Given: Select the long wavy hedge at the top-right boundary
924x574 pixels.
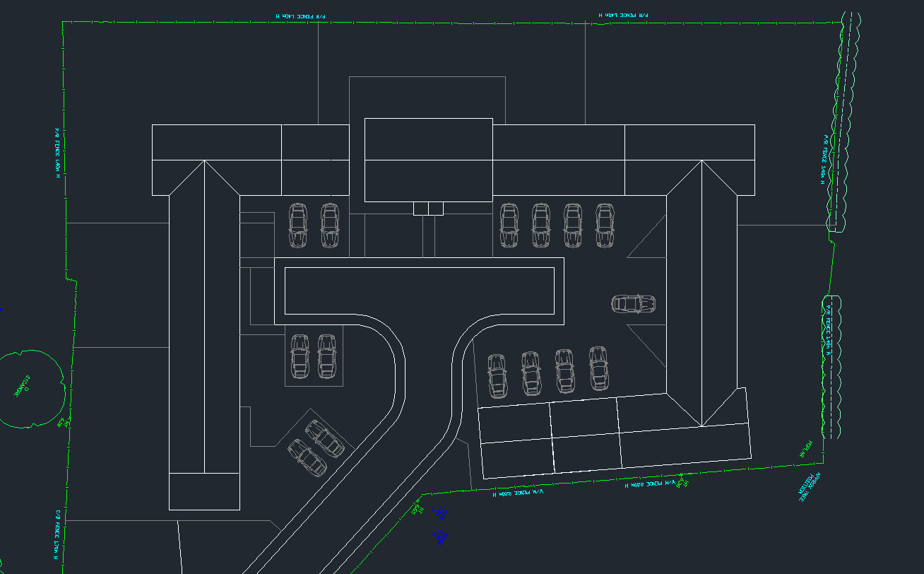Looking at the screenshot, I should [x=847, y=120].
